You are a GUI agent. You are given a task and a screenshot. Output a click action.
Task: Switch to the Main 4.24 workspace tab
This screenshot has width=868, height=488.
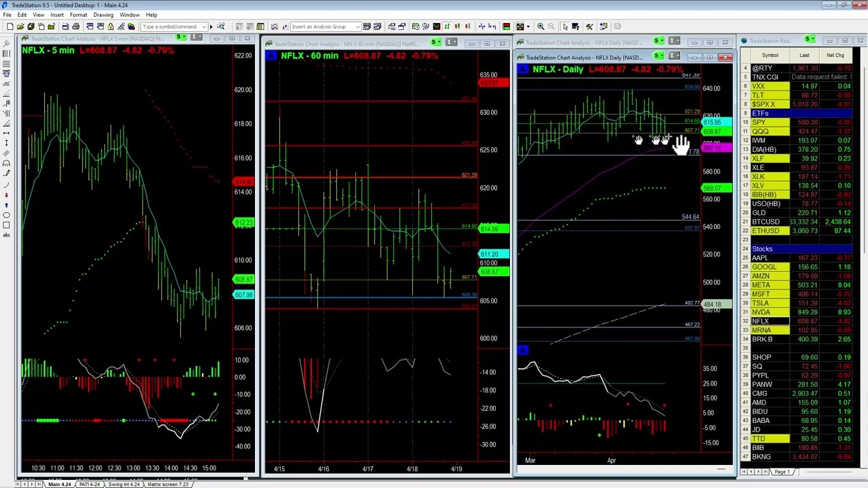coord(60,484)
